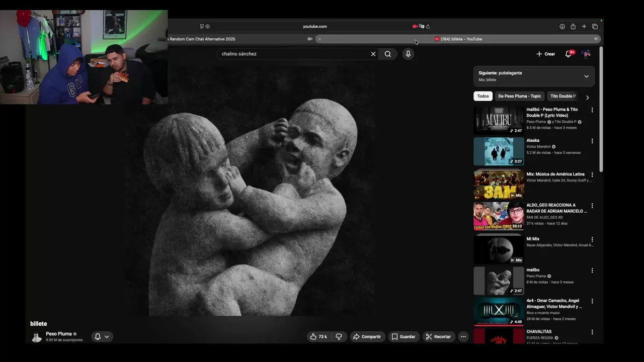Click the Rico o muerto music channel name
Viewport: 644px width, 362px height.
[x=543, y=313]
